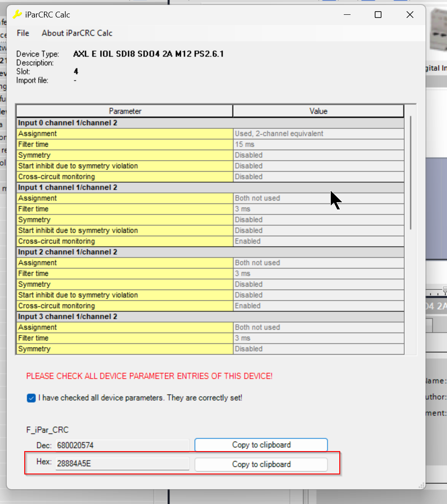Click Input 2 Cross-circuit monitoring 'Enabled' value
Image resolution: width=447 pixels, height=504 pixels.
[x=319, y=306]
